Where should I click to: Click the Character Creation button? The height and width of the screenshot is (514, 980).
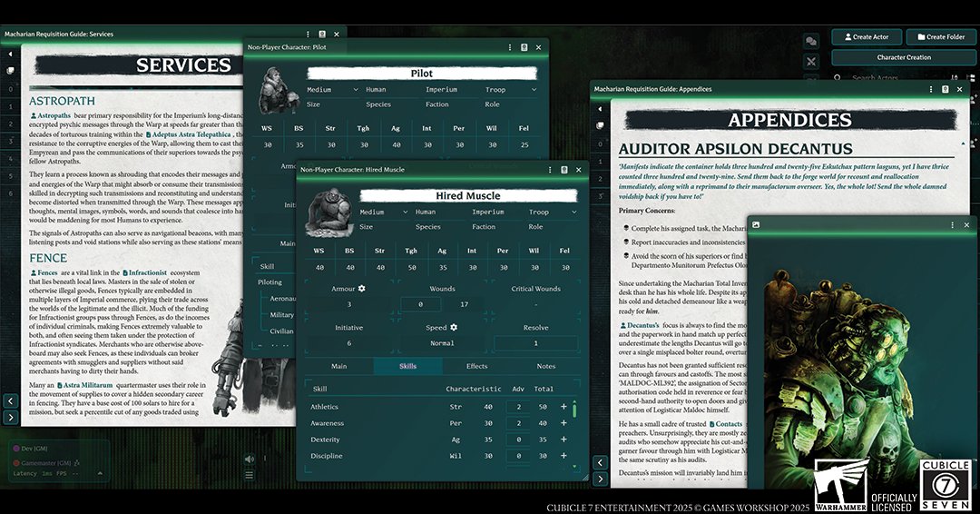(x=904, y=57)
